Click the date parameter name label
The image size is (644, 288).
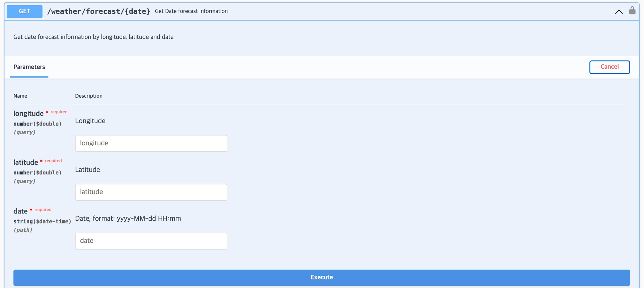[x=20, y=211]
